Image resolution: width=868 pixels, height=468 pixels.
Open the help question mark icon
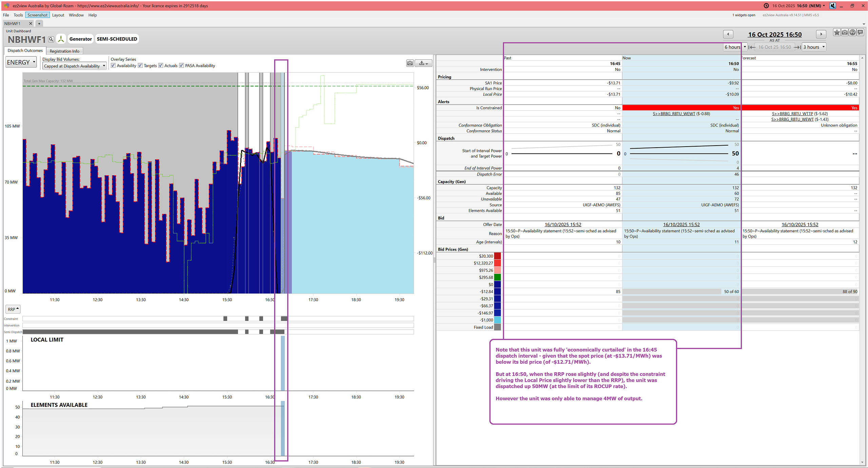click(x=852, y=33)
